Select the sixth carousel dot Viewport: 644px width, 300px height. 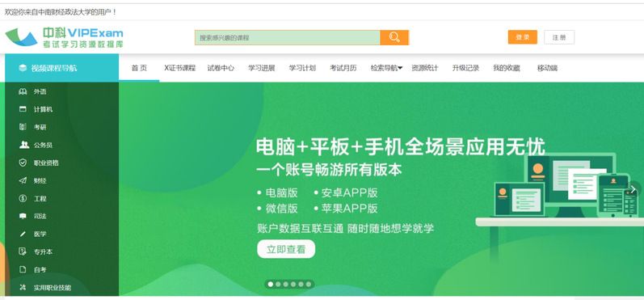point(309,284)
